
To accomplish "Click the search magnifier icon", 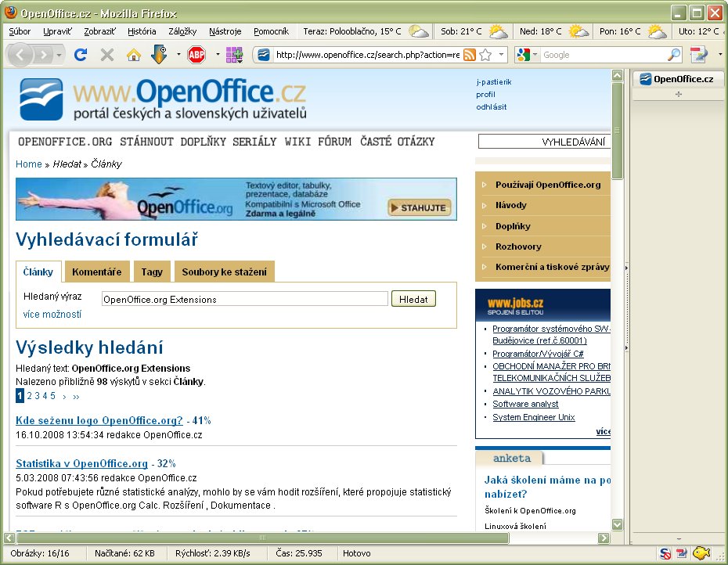I will 674,55.
